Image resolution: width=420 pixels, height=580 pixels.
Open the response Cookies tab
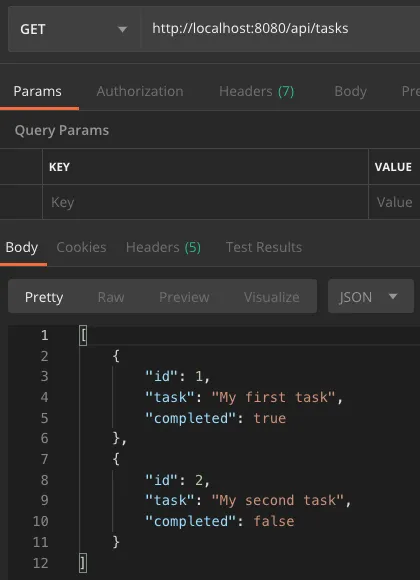pos(81,247)
